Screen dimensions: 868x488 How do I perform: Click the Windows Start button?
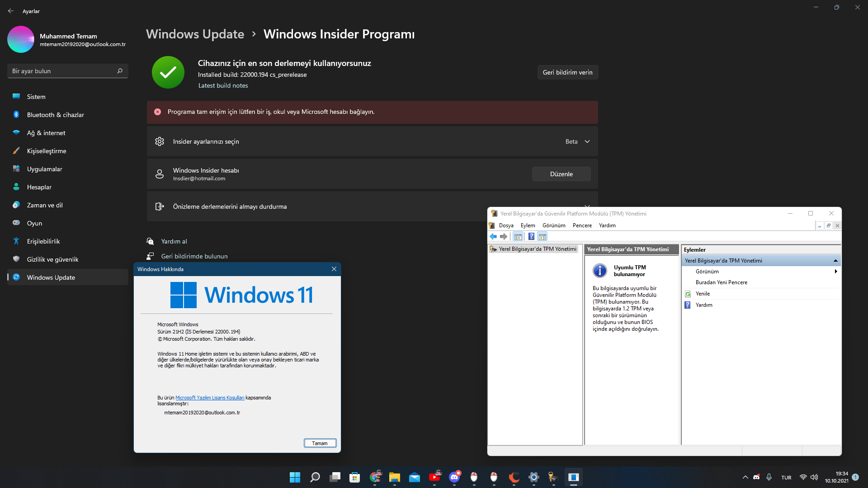295,477
